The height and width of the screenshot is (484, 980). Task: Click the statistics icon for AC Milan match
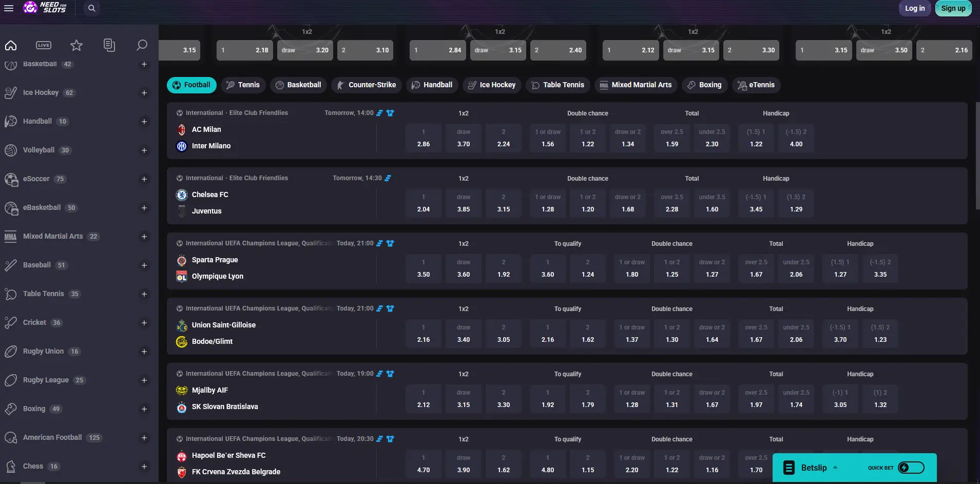pyautogui.click(x=379, y=113)
